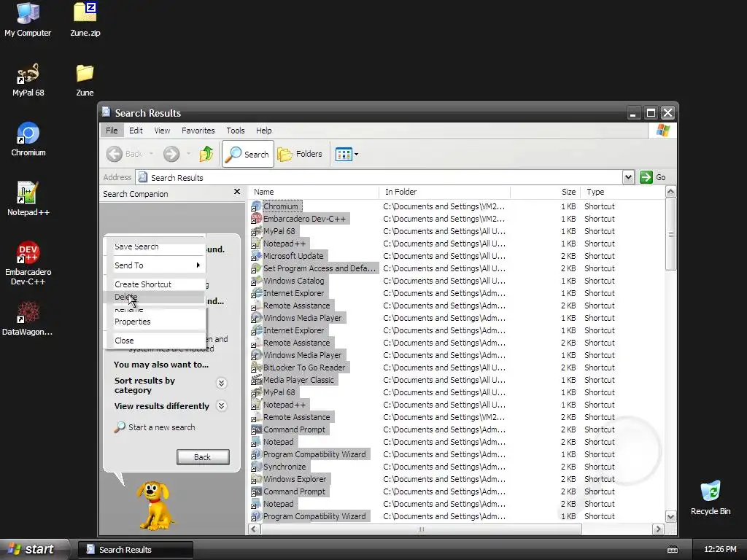Click the Up folder toolbar icon
Viewport: 747px width, 560px height.
(x=206, y=154)
